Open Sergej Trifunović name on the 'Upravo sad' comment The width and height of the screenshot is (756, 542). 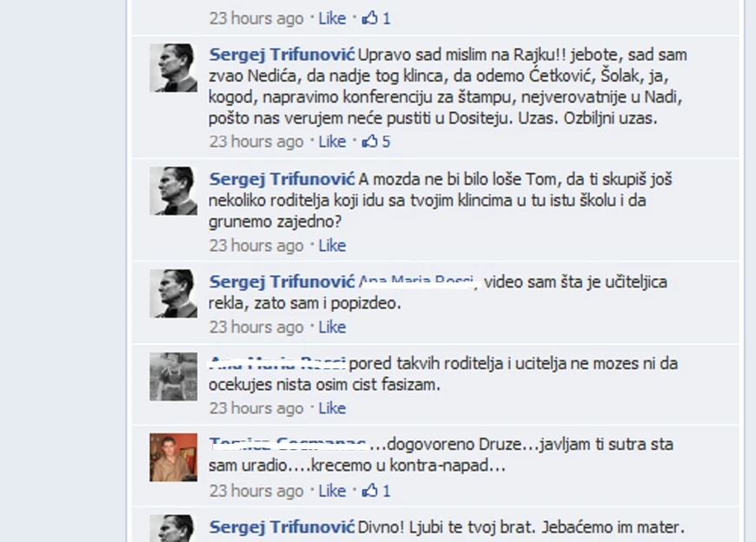[282, 55]
